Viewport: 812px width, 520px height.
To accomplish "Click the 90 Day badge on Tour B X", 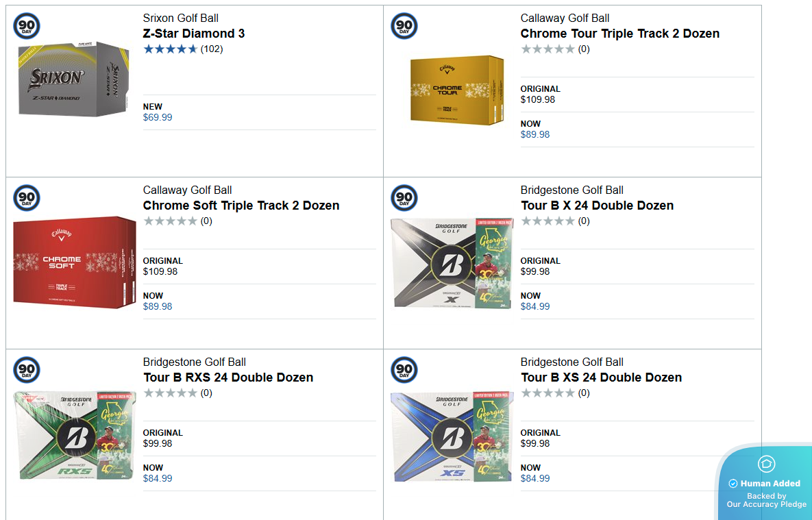I will 404,198.
